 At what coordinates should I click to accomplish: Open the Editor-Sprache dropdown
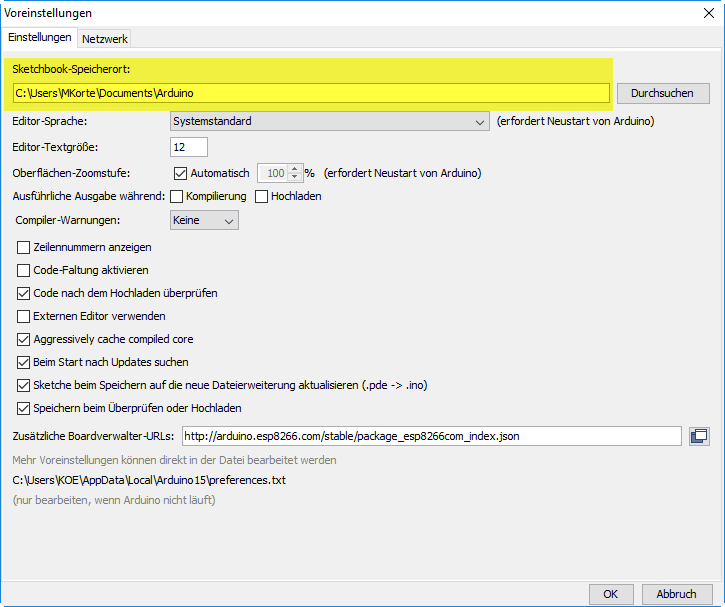(x=329, y=121)
